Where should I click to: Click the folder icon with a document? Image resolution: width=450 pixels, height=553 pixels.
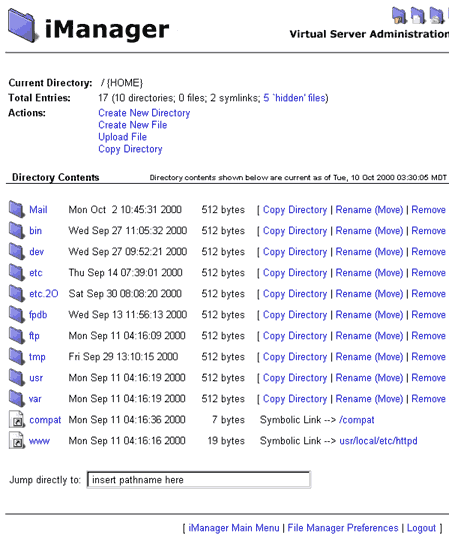tap(418, 16)
